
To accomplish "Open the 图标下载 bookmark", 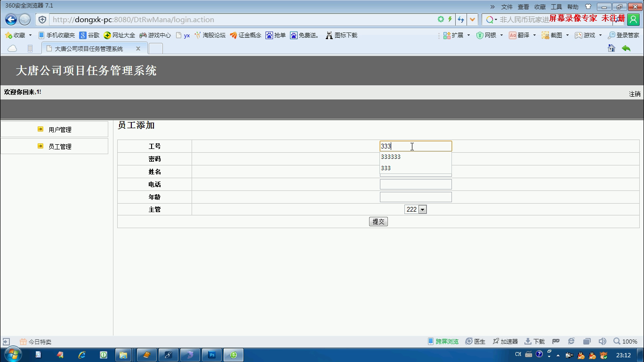I will [341, 35].
